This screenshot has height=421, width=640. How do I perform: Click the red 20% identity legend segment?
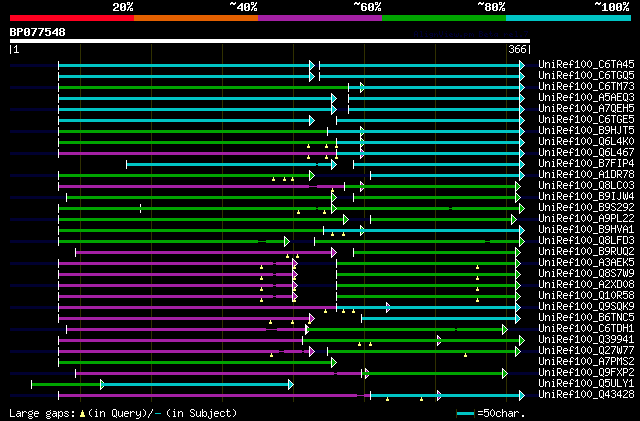[x=72, y=18]
